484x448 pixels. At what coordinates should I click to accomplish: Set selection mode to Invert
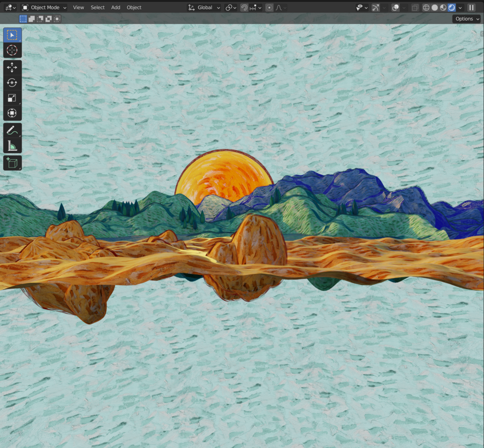pyautogui.click(x=49, y=19)
